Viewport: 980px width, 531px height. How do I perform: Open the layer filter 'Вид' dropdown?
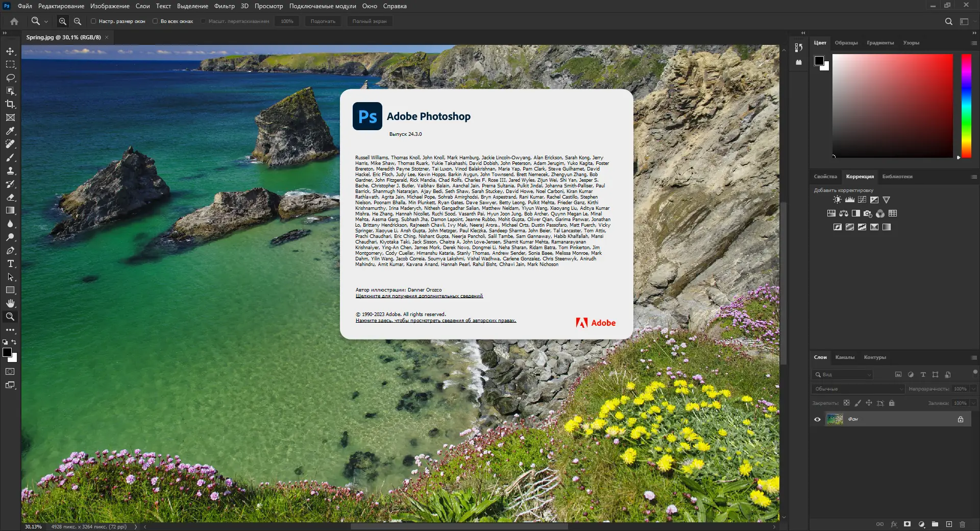(842, 374)
